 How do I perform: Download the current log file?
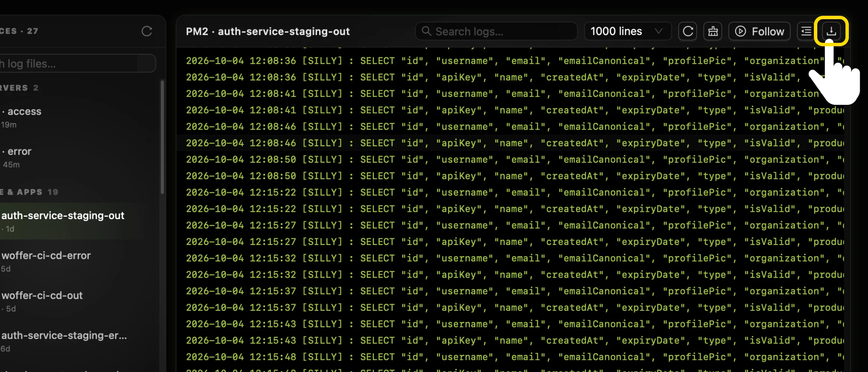(x=831, y=31)
